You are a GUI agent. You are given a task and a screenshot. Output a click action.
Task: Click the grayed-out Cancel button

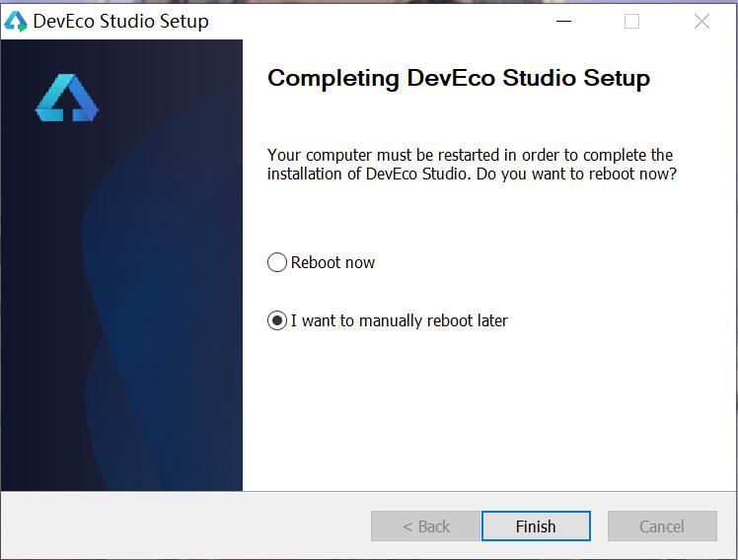click(661, 526)
